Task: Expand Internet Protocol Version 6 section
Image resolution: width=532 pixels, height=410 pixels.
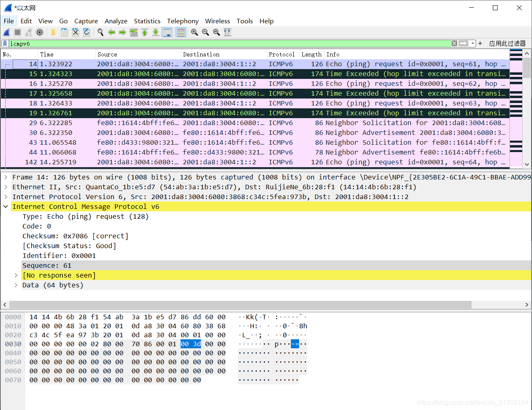Action: coord(6,197)
